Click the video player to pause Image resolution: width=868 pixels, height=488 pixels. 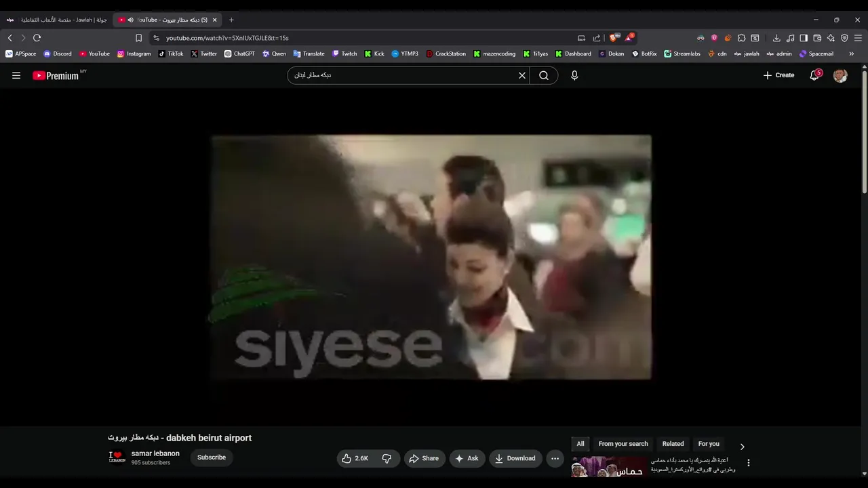(x=431, y=257)
